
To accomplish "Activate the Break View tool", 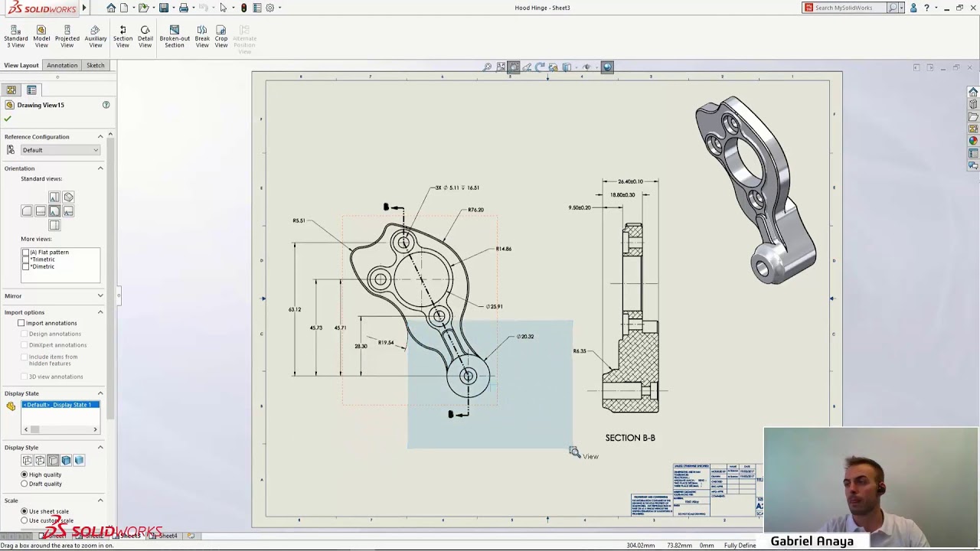I will pos(202,37).
